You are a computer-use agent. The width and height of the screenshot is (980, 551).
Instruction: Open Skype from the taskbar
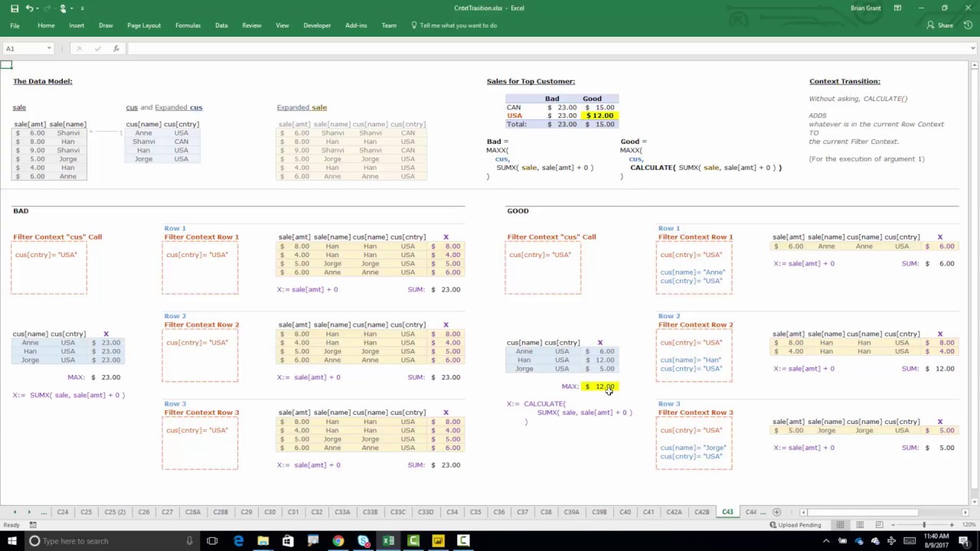click(x=364, y=541)
